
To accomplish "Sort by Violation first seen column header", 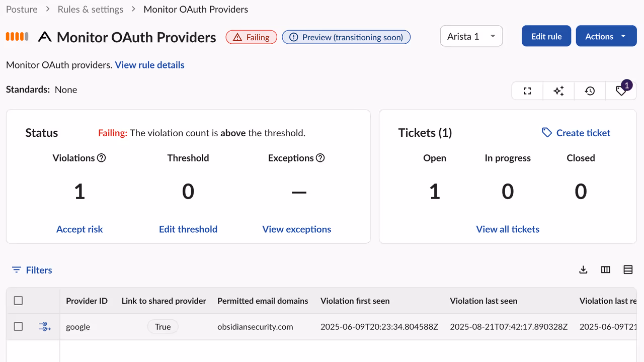I will 355,301.
